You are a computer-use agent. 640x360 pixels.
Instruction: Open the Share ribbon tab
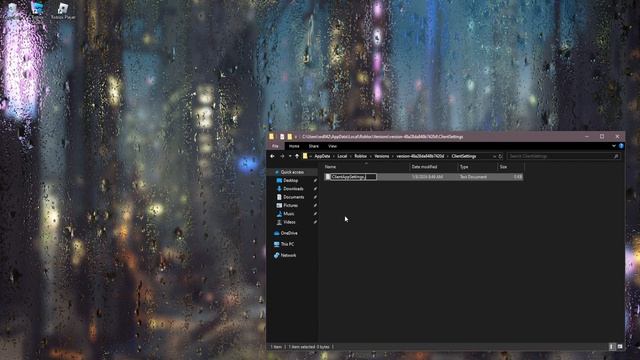coord(313,146)
